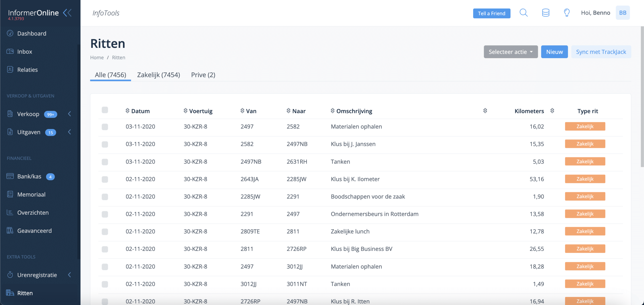Collapse sidebar with double chevron icon
644x305 pixels.
pyautogui.click(x=67, y=13)
